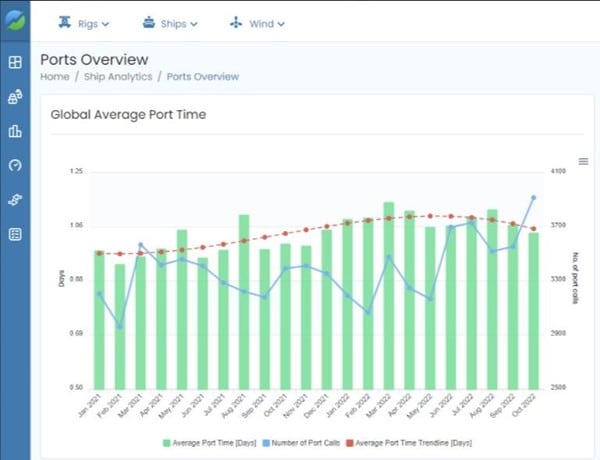Expand the Rigs dropdown menu
Image resolution: width=600 pixels, height=460 pixels.
coord(83,23)
